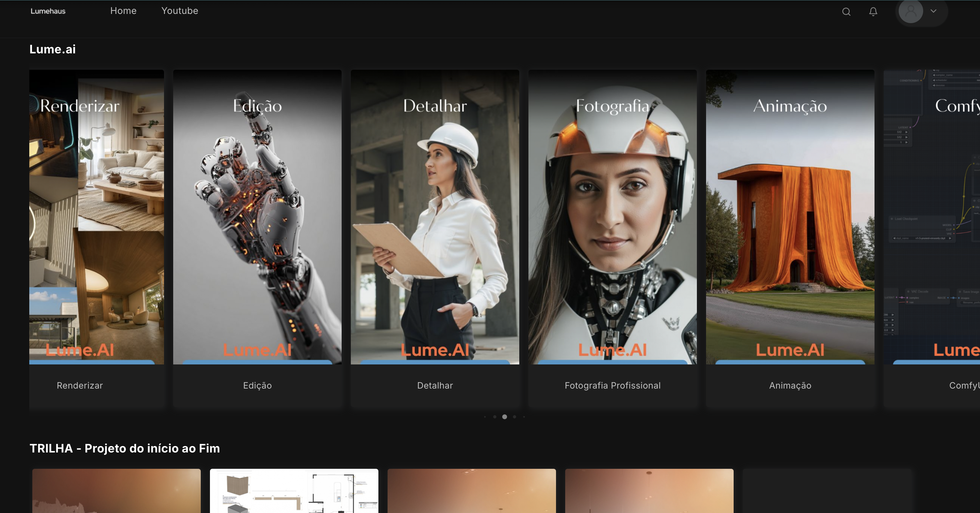Open the Youtube menu item
This screenshot has height=513, width=980.
[180, 11]
